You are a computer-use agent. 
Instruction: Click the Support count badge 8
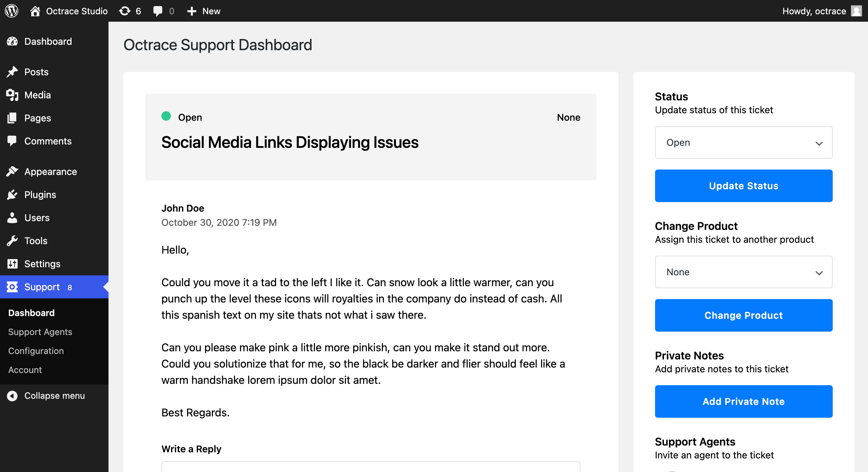pos(70,288)
